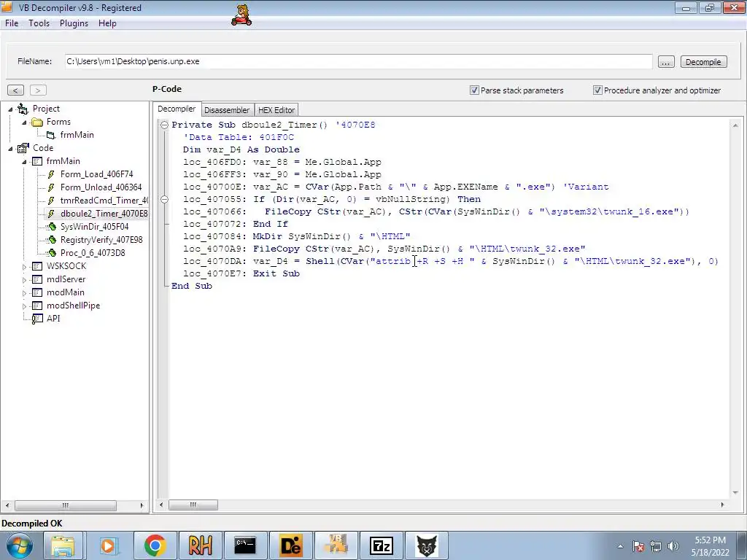Open Windows Media Player from taskbar
Screen dimensions: 747x560
point(108,545)
